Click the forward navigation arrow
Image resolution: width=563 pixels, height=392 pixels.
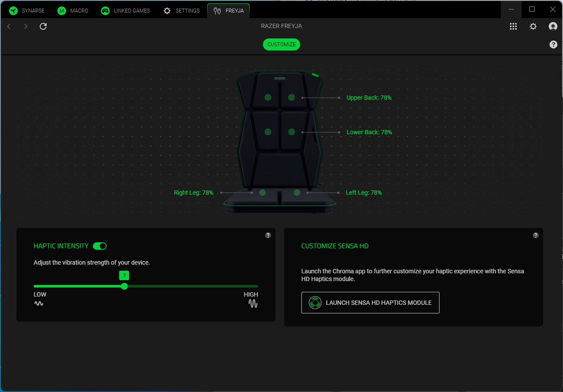click(x=26, y=26)
